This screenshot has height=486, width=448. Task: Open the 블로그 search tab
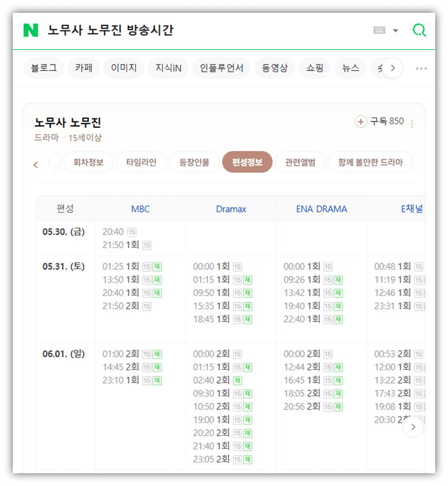pyautogui.click(x=44, y=68)
